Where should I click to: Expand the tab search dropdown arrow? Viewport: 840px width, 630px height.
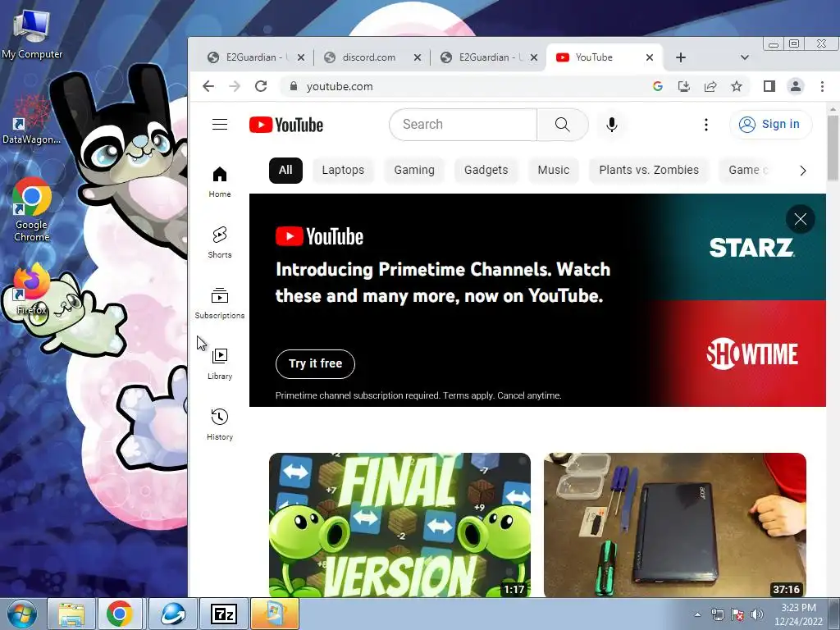[x=744, y=57]
